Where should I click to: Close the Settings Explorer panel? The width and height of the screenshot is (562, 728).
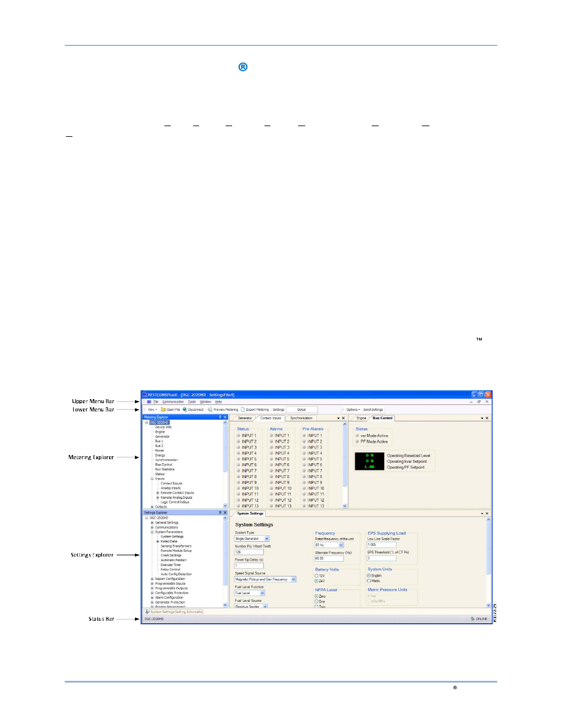225,513
